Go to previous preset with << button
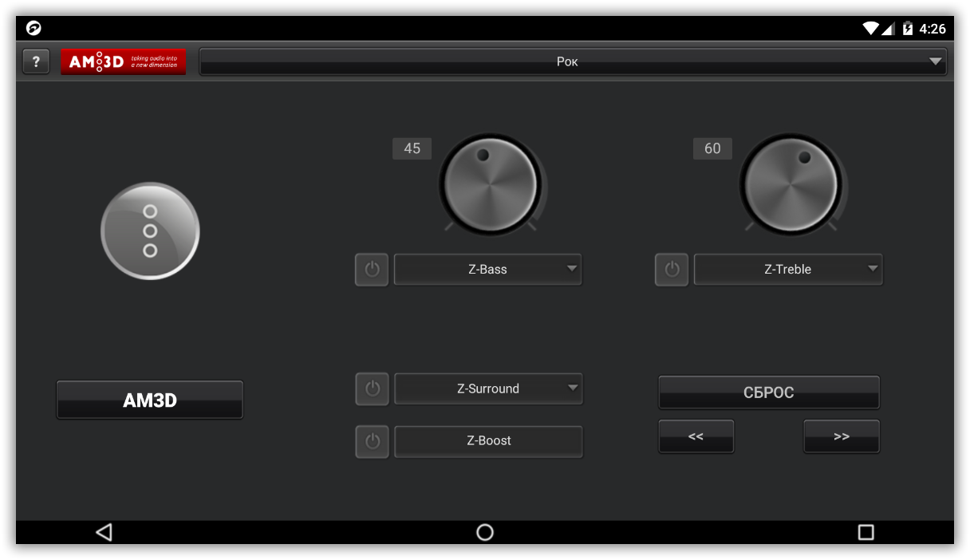The width and height of the screenshot is (970, 560). point(696,436)
